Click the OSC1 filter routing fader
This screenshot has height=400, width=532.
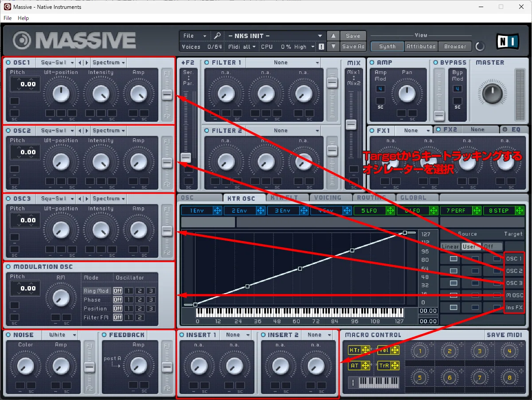167,95
